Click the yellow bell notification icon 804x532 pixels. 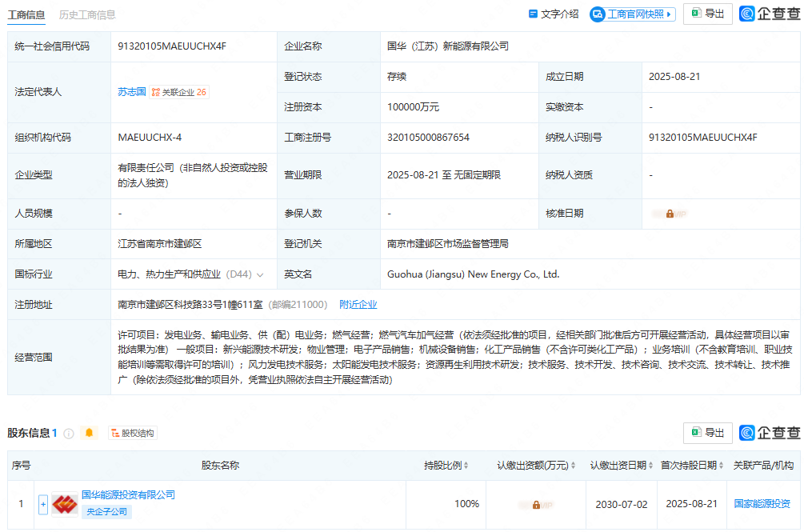tap(90, 433)
